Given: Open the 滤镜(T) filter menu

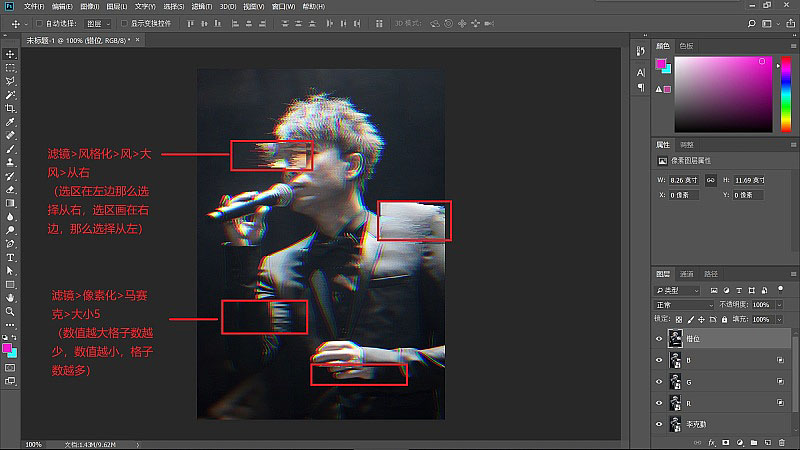Looking at the screenshot, I should coord(202,7).
